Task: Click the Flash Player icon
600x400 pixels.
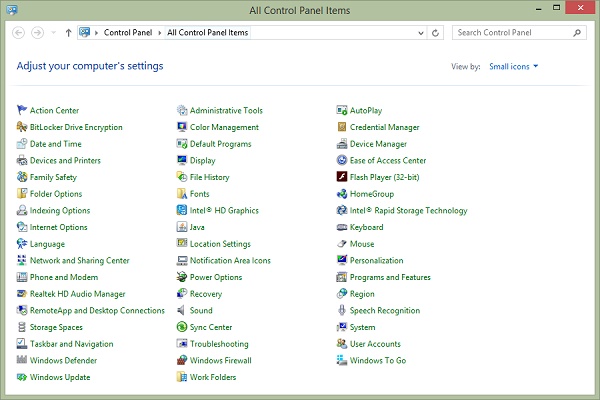Action: click(x=342, y=177)
